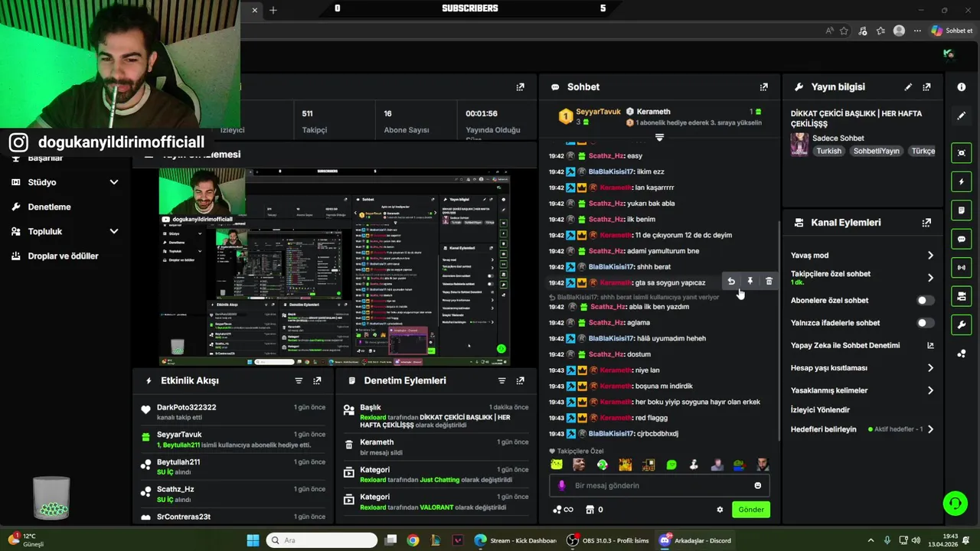
Task: Toggle the document notes icon in right sidebar
Action: pos(962,210)
